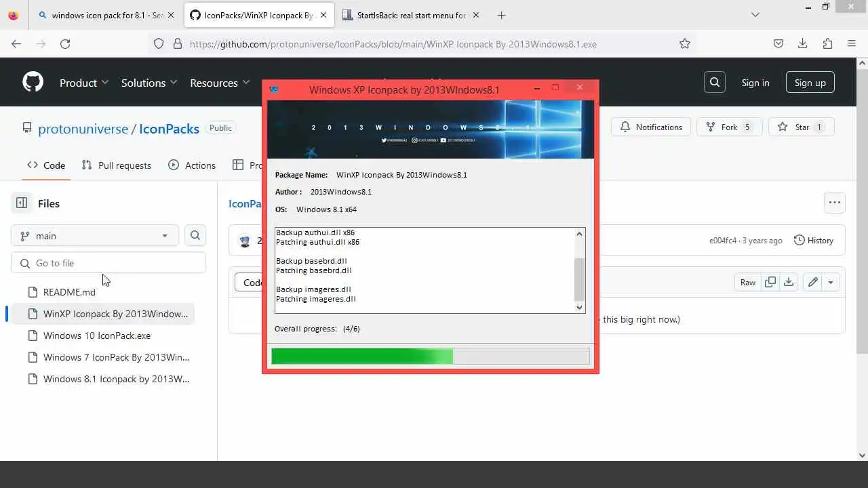Click installer log scrollbar down arrow

579,308
